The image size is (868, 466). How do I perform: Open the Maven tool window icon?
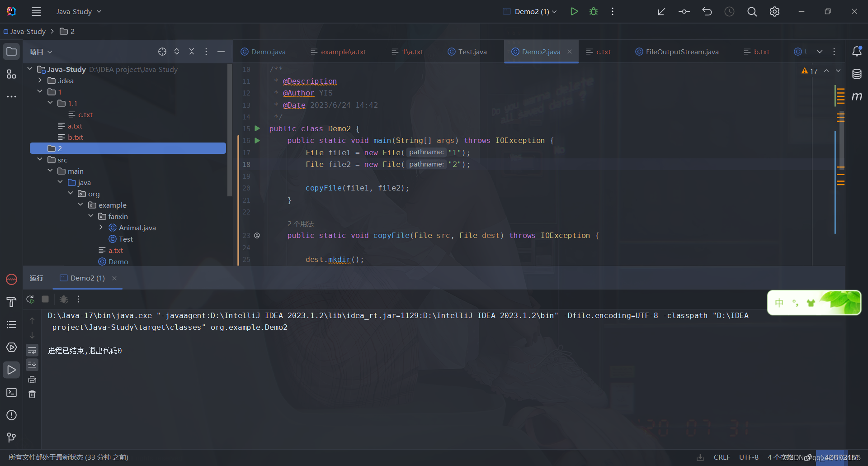pyautogui.click(x=857, y=96)
